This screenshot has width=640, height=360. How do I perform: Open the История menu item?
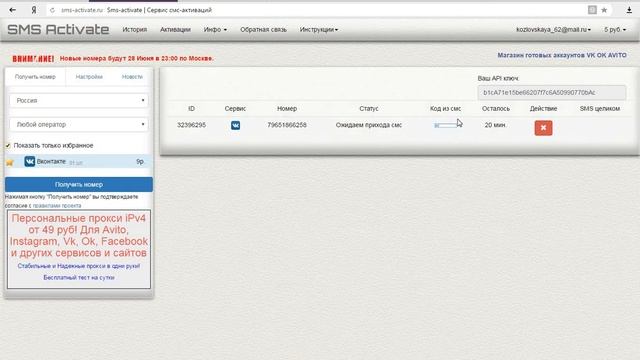click(x=135, y=29)
